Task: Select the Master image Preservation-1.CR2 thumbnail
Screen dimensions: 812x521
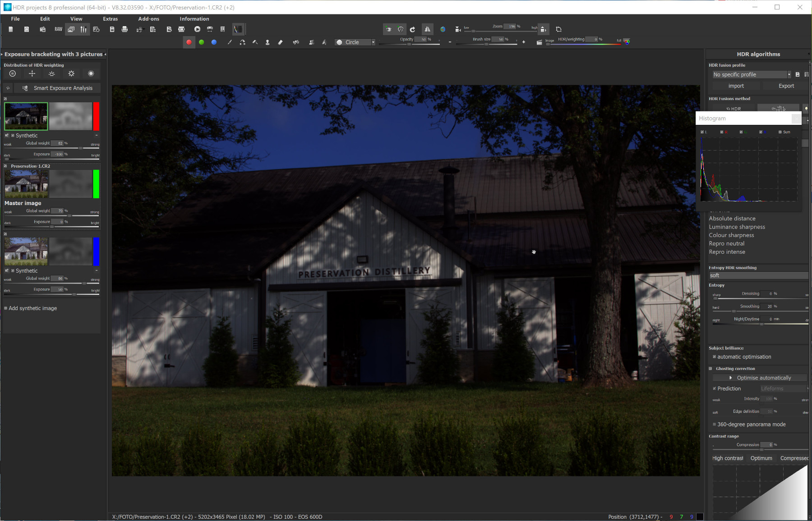Action: 26,184
